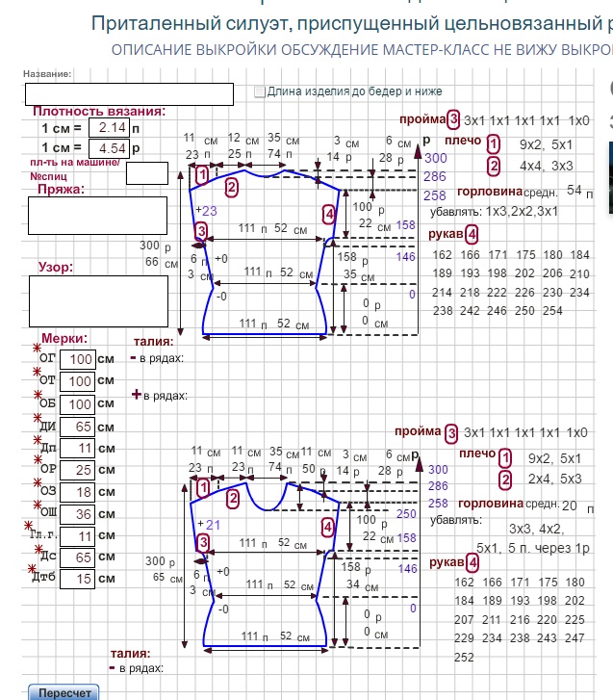Screen dimensions: 613x700
Task: Click marker 3 next to upper пройма label
Action: 453,119
